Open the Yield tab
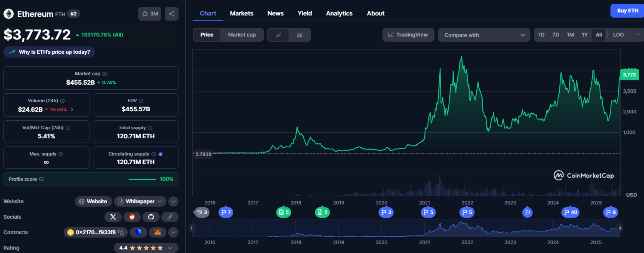This screenshot has width=644, height=253. pyautogui.click(x=305, y=13)
